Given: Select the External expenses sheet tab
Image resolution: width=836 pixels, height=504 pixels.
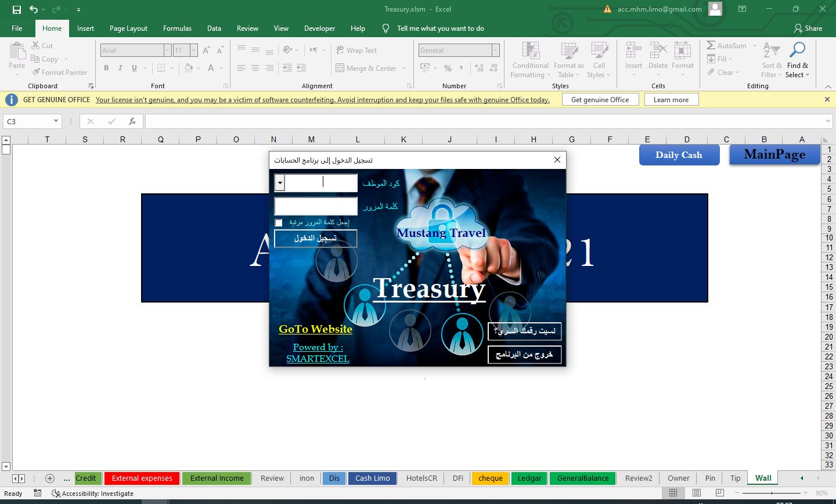Looking at the screenshot, I should tap(142, 478).
